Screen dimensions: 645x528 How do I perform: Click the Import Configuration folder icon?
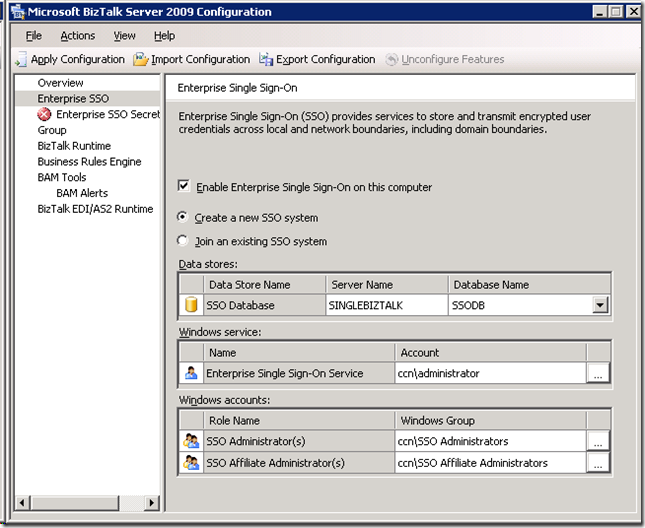point(140,60)
